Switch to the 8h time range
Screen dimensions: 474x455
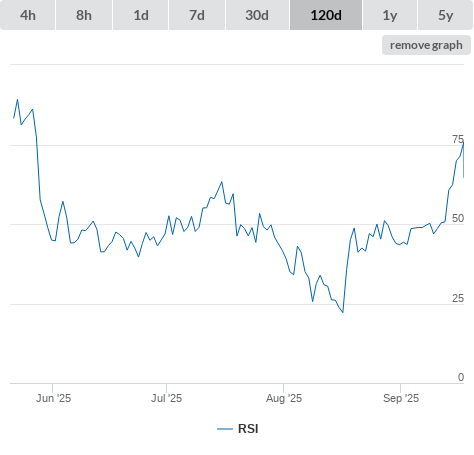point(84,15)
